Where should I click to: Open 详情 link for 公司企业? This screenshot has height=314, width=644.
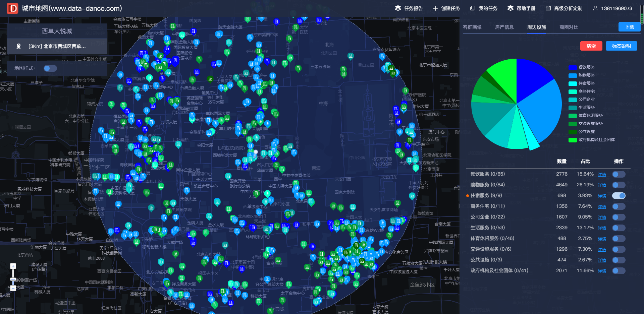(x=602, y=217)
